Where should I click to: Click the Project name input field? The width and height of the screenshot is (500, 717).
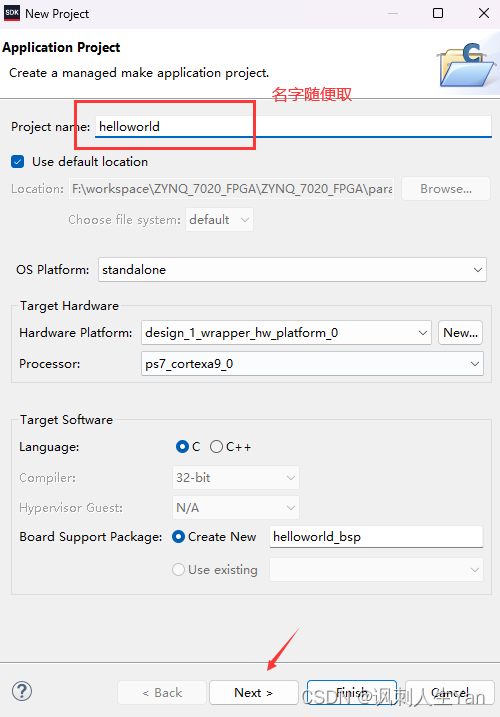[x=293, y=126]
